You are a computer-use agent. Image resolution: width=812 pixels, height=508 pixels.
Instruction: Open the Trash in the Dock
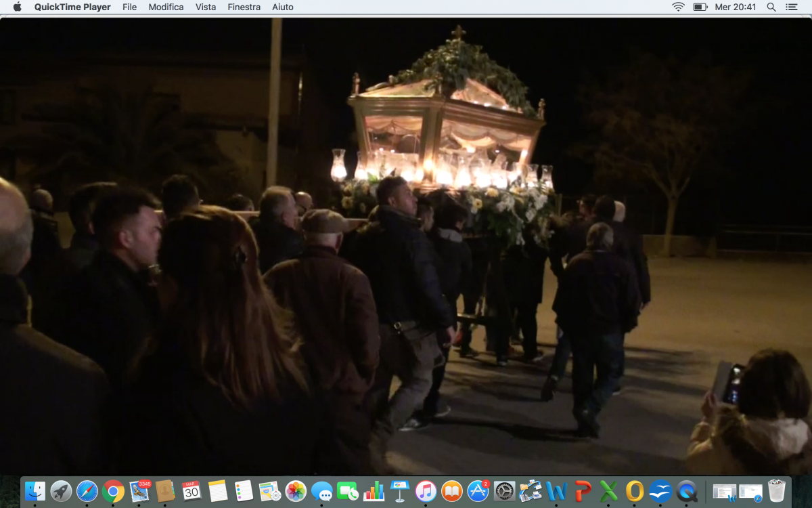click(777, 491)
